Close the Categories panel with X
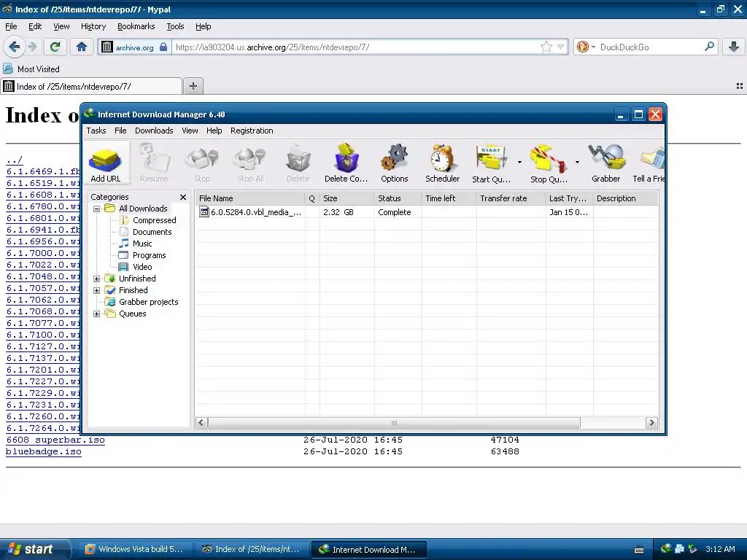Image resolution: width=747 pixels, height=560 pixels. click(x=183, y=197)
